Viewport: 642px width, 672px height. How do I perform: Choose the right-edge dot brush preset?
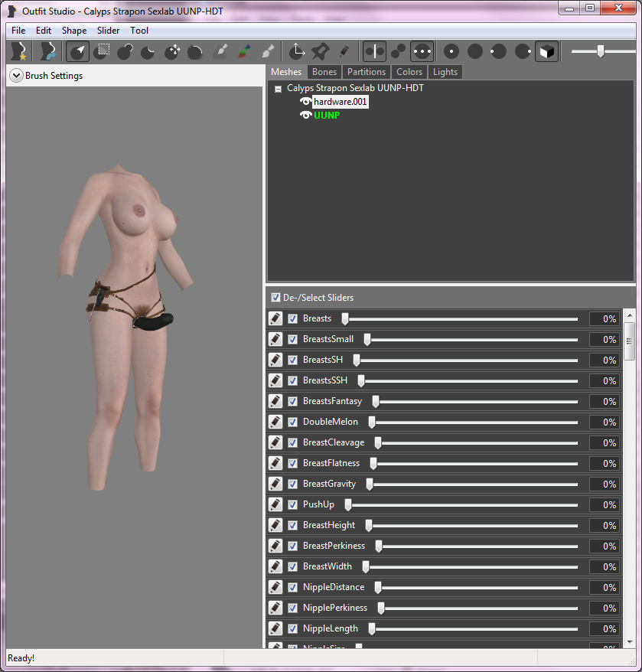(x=523, y=51)
